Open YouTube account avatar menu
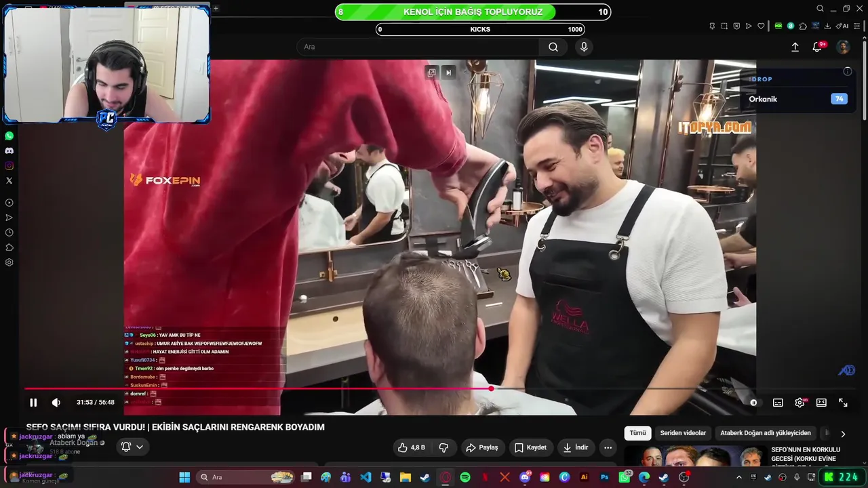Image resolution: width=868 pixels, height=488 pixels. 843,47
